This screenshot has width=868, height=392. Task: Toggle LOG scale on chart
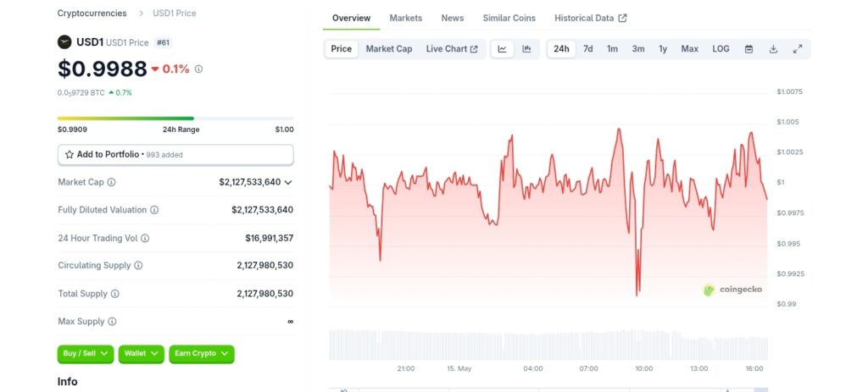(x=721, y=48)
